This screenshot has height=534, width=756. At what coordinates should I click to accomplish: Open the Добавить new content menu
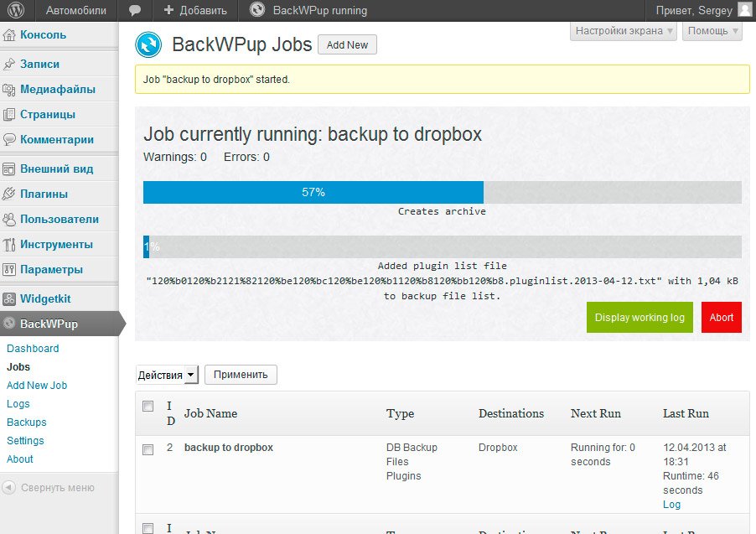coord(195,10)
